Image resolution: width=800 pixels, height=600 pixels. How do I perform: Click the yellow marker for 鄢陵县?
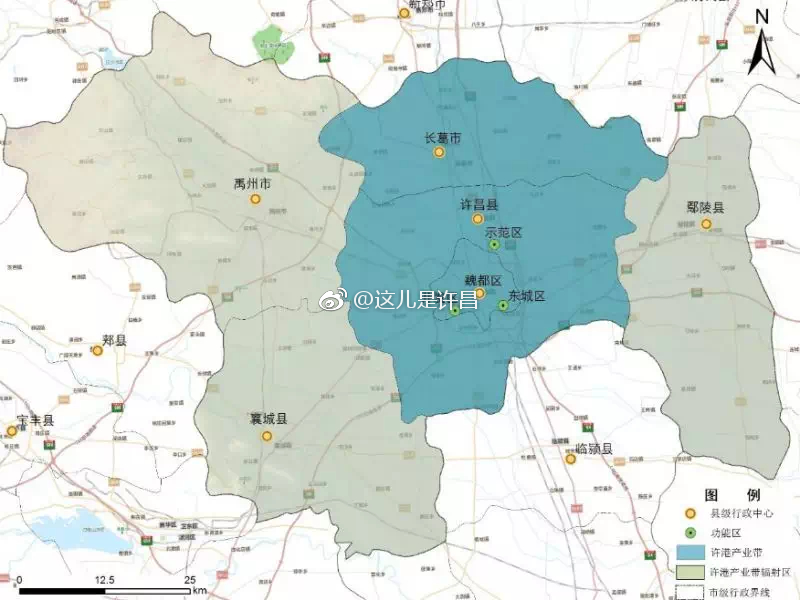click(x=706, y=224)
